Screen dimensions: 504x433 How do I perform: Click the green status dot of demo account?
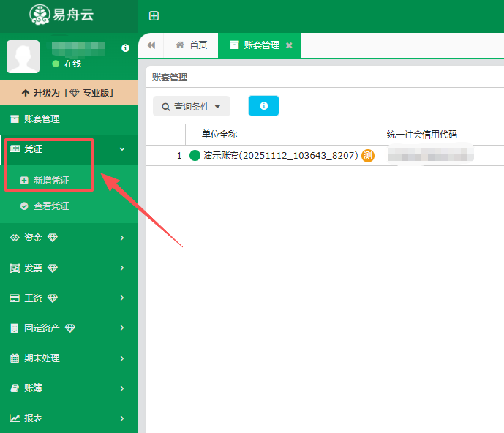pos(195,155)
